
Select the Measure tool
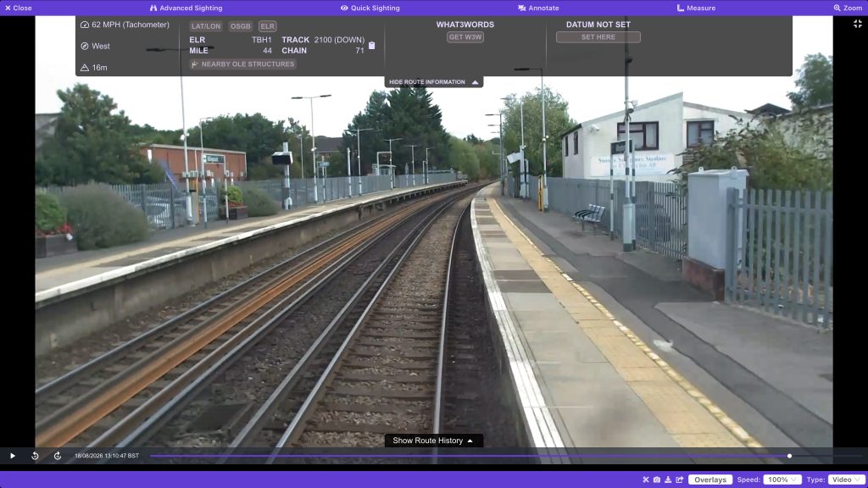click(696, 8)
